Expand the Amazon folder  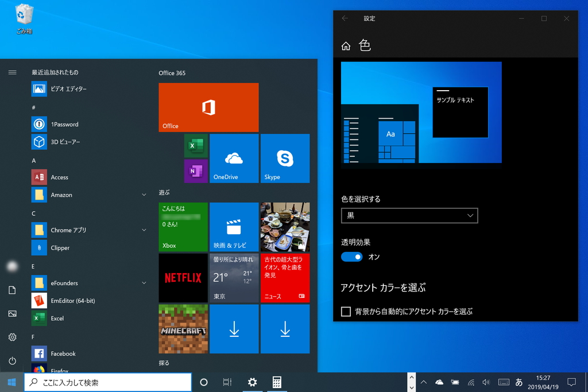[144, 195]
